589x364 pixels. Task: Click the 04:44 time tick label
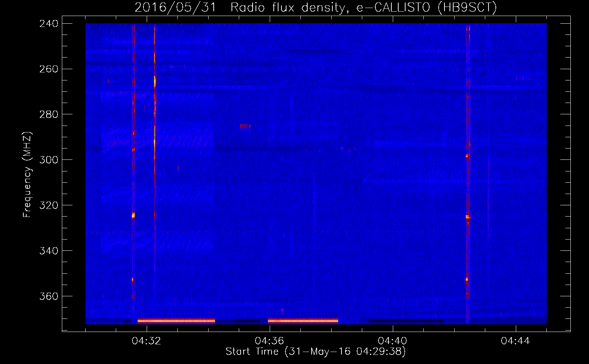click(x=515, y=341)
